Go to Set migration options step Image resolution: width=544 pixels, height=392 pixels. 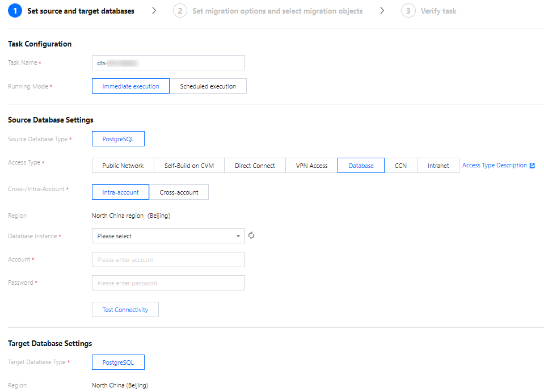pyautogui.click(x=277, y=11)
